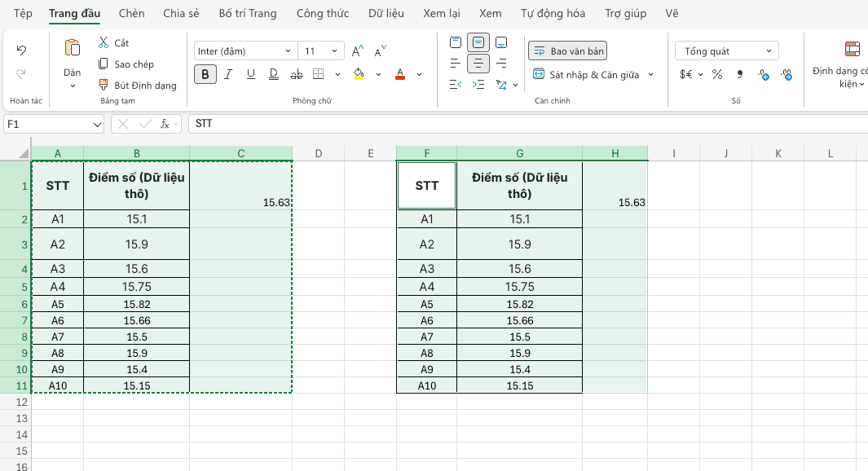This screenshot has width=868, height=471.
Task: Click the select-all corner triangle
Action: pos(24,153)
